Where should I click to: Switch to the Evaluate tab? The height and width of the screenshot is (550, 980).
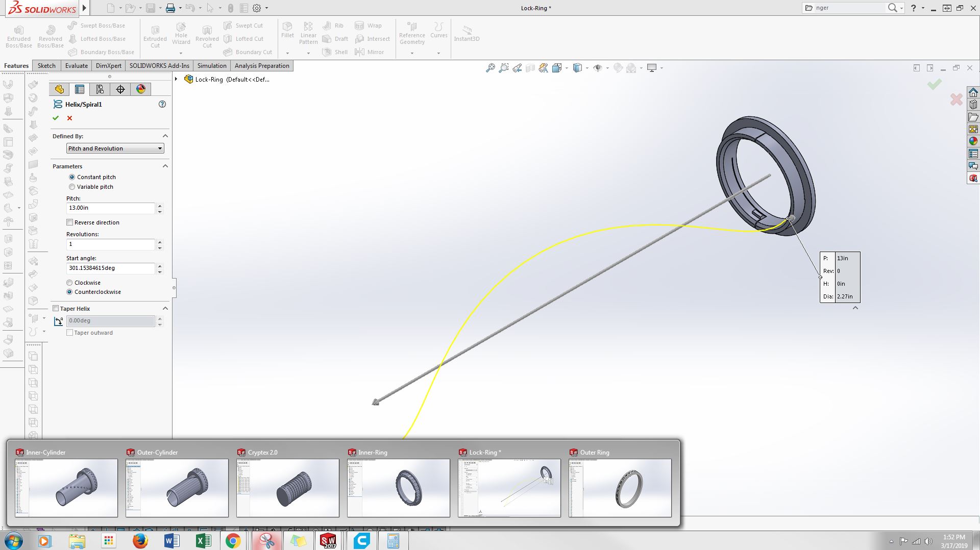77,66
